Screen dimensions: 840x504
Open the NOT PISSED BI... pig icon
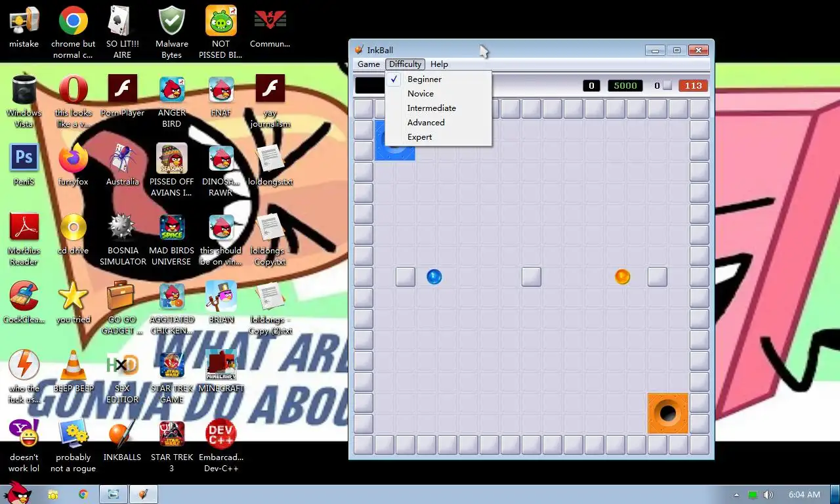click(221, 31)
